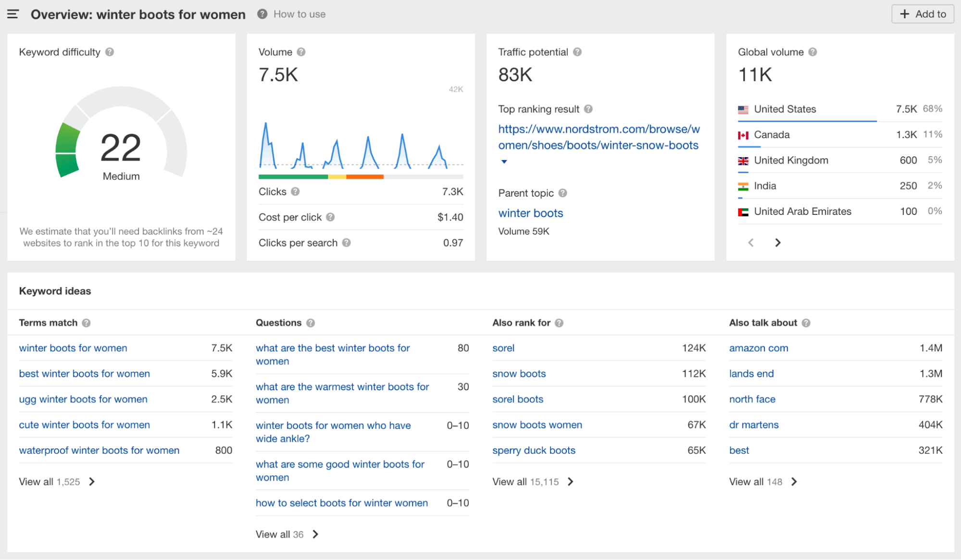Expand the top ranking result dropdown arrow
This screenshot has width=961, height=560.
pyautogui.click(x=504, y=162)
